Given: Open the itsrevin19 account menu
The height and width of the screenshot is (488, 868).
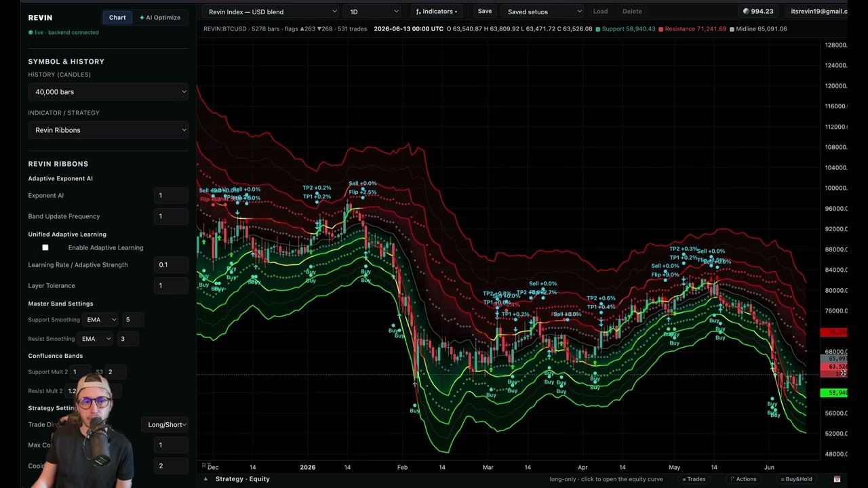Looking at the screenshot, I should 818,12.
